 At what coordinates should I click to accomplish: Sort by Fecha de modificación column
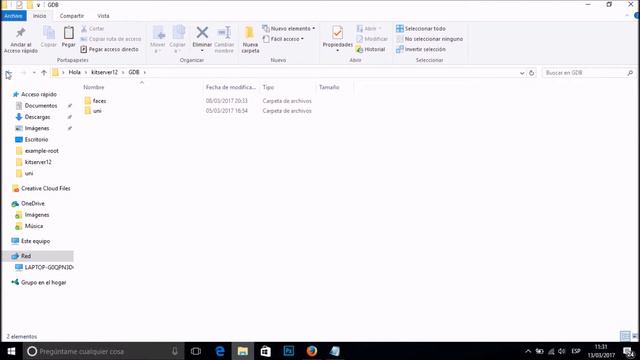(231, 87)
